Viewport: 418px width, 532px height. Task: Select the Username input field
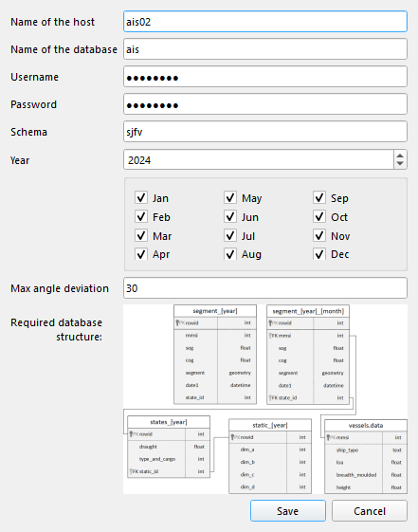point(265,77)
